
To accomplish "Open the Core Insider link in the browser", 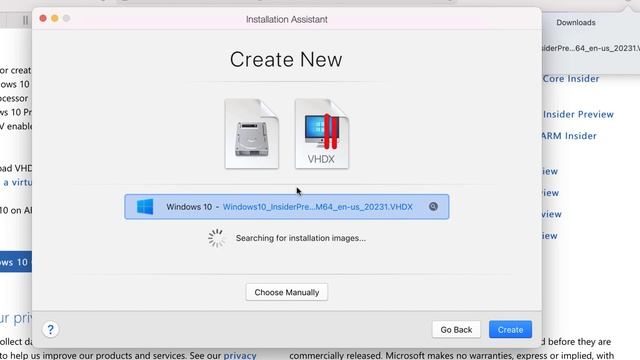I will (571, 79).
